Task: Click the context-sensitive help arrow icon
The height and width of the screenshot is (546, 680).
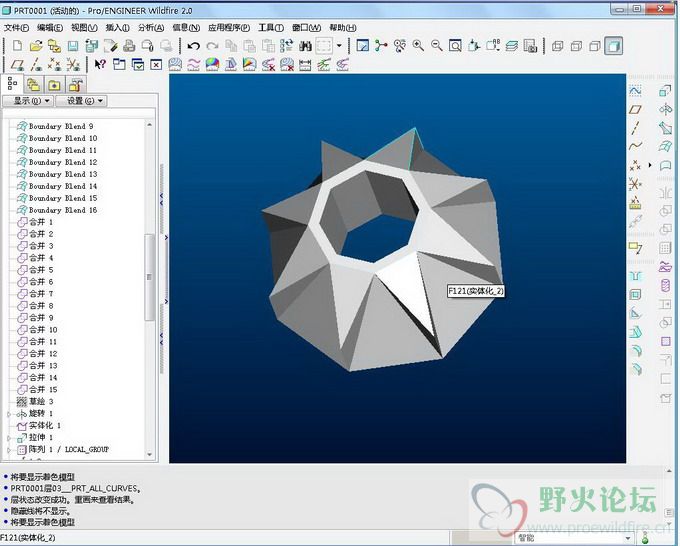Action: click(100, 65)
